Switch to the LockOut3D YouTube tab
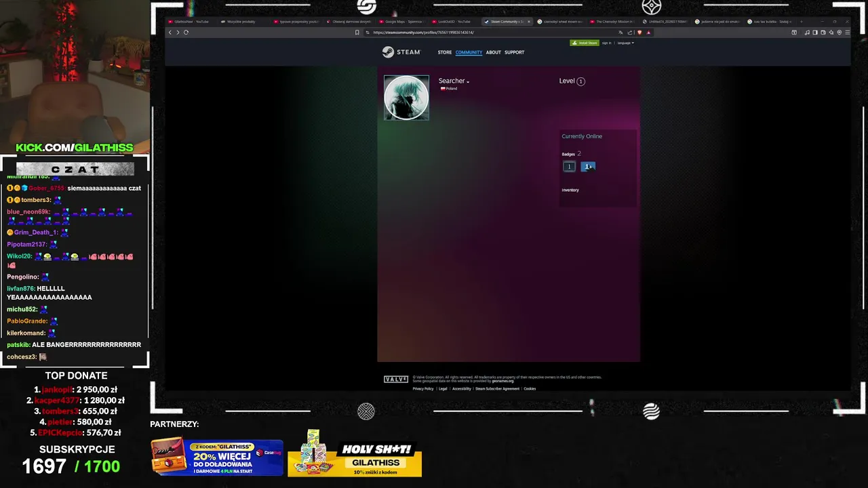The height and width of the screenshot is (488, 868). point(454,22)
